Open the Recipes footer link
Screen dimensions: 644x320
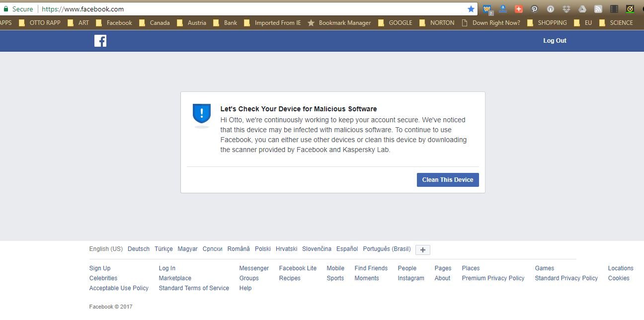(x=290, y=278)
